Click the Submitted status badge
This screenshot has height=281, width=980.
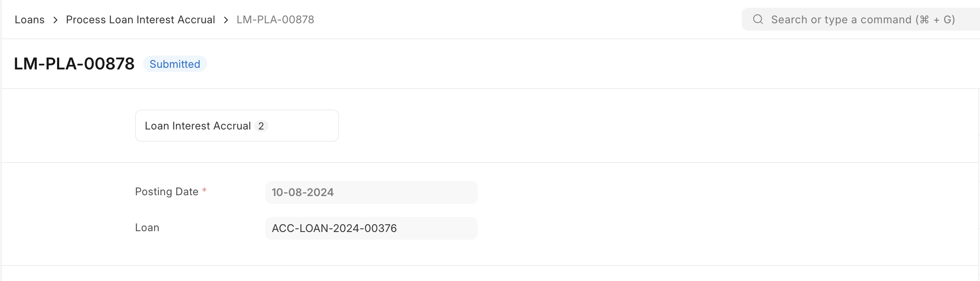tap(175, 64)
